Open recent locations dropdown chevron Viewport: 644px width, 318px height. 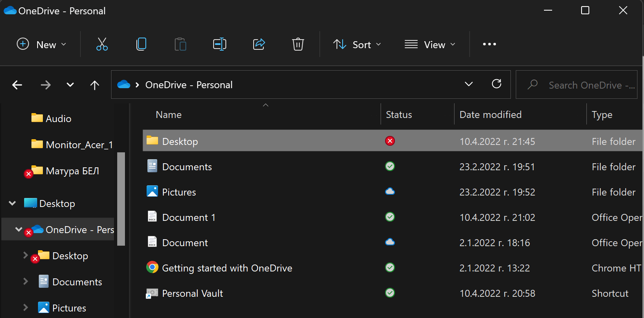70,85
